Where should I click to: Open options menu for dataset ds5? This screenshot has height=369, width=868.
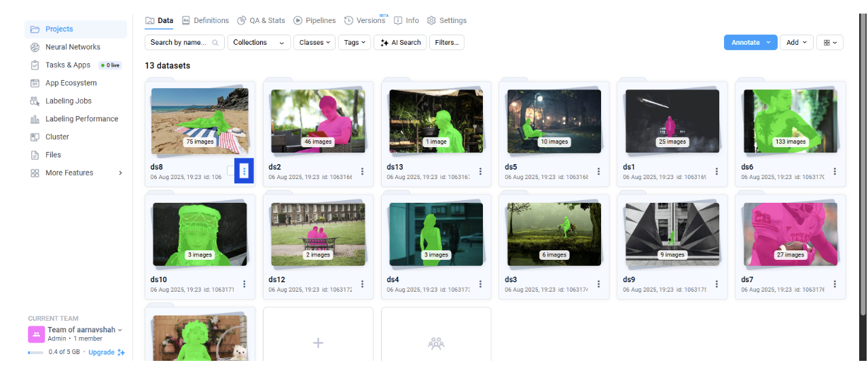(x=598, y=172)
